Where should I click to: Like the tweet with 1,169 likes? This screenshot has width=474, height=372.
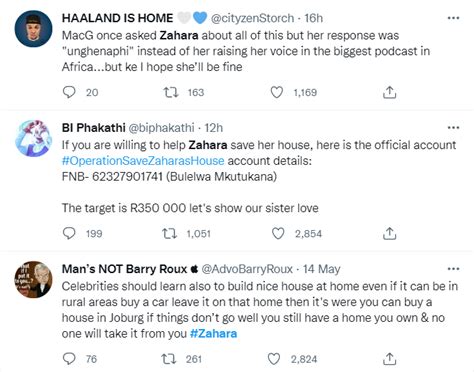[277, 92]
